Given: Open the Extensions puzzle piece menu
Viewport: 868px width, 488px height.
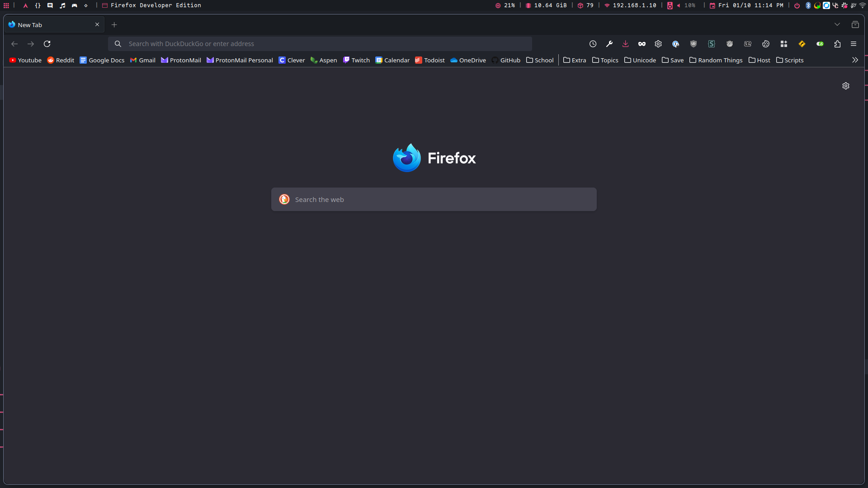Looking at the screenshot, I should pyautogui.click(x=837, y=44).
